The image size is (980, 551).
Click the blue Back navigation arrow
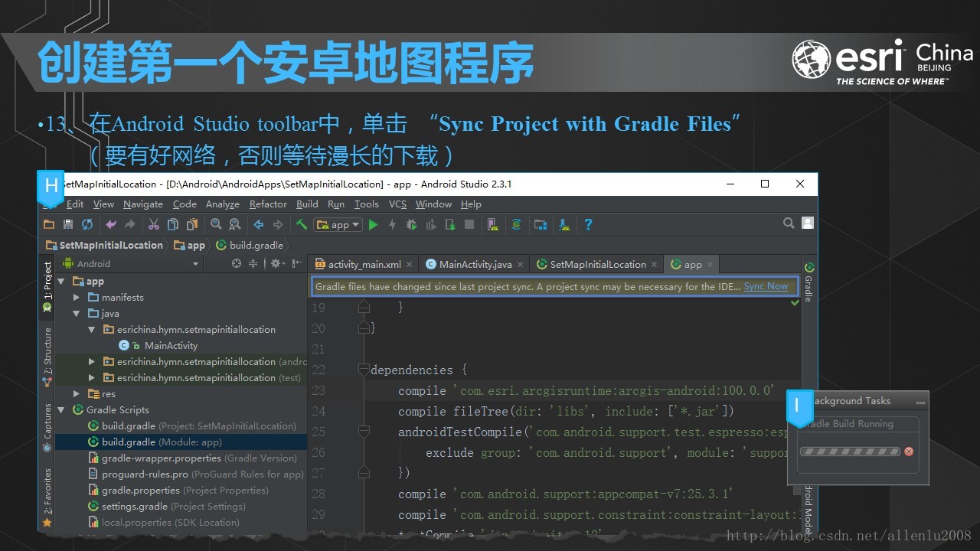pyautogui.click(x=259, y=224)
